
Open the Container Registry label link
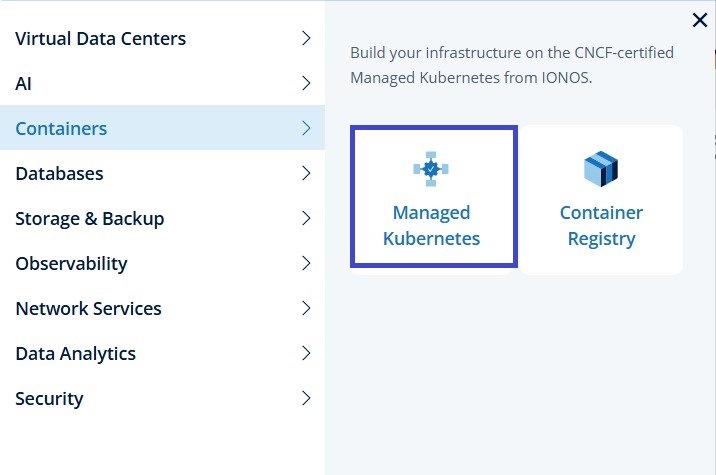[601, 226]
